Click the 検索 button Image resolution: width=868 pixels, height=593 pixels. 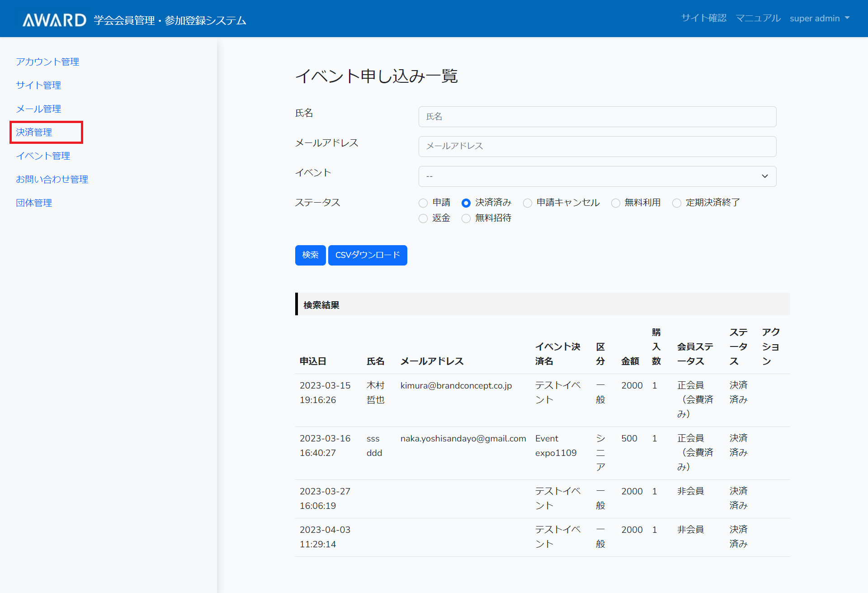tap(310, 255)
